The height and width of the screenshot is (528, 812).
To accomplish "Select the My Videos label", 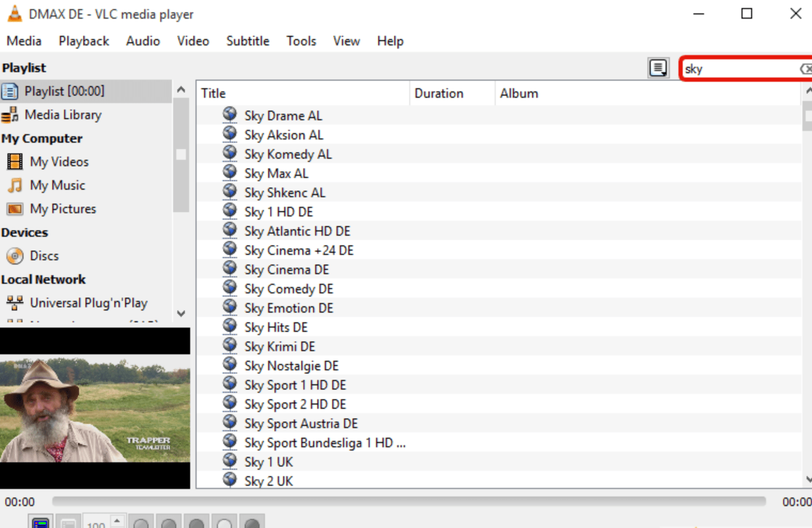I will 59,162.
